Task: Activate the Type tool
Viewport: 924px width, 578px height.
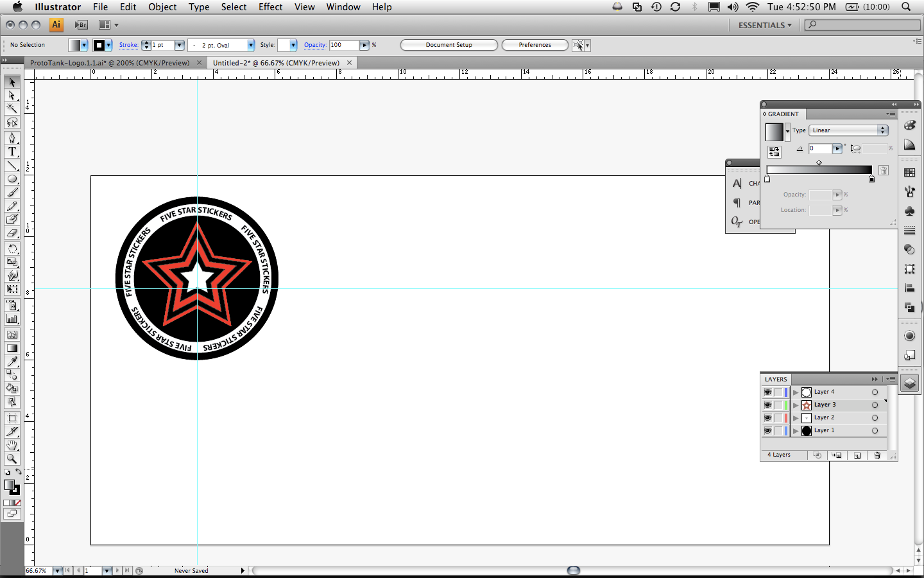Action: coord(12,152)
